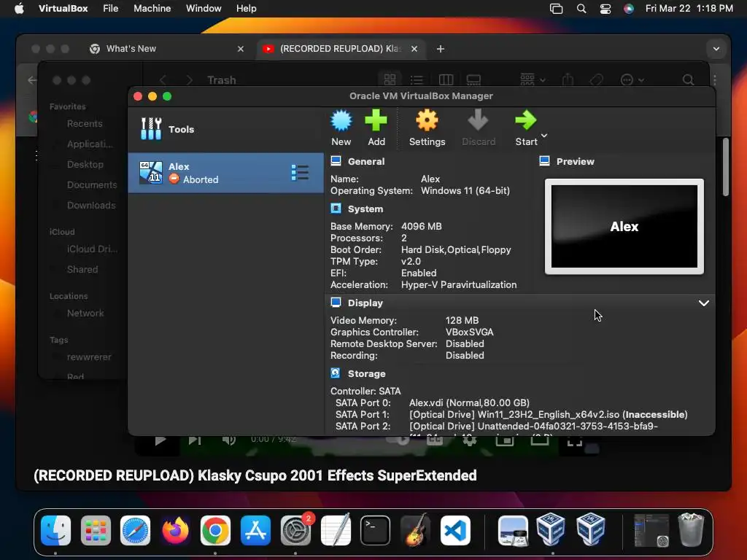
Task: Close the What's New browser tab
Action: click(241, 49)
